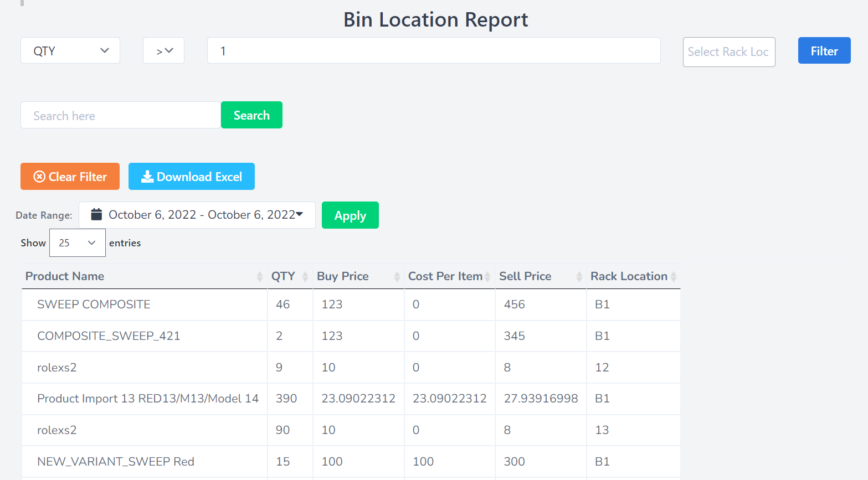Click rolexs2 row with quantity 90
The height and width of the screenshot is (480, 868).
coord(351,430)
